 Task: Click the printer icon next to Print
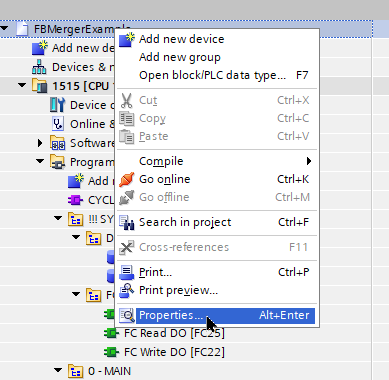(x=127, y=272)
